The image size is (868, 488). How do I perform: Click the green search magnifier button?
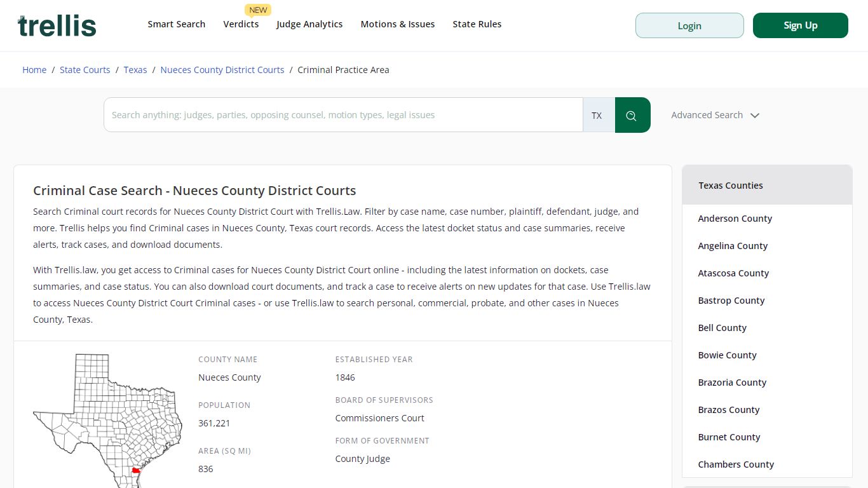632,115
